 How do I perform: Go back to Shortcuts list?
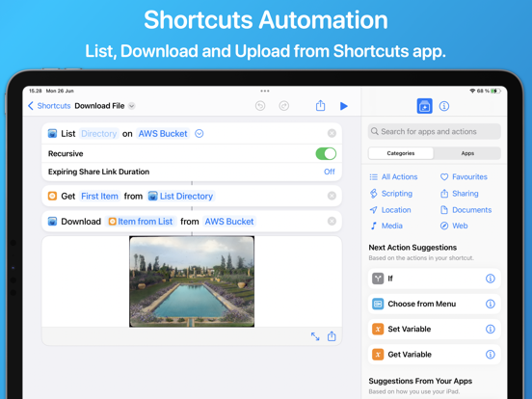coord(49,106)
